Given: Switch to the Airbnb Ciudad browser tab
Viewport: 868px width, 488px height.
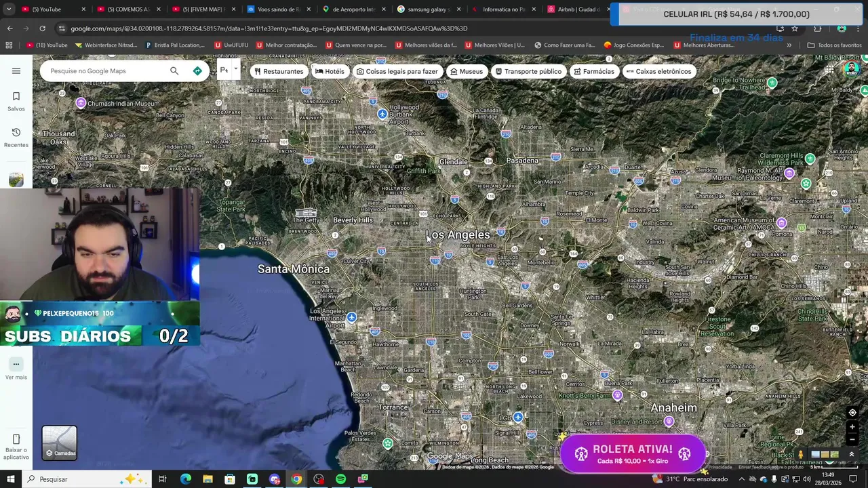Looking at the screenshot, I should click(578, 9).
